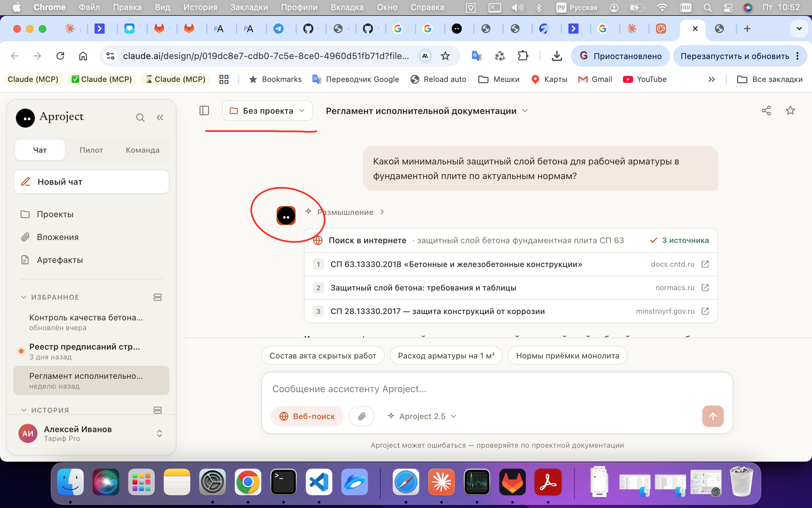The height and width of the screenshot is (508, 812).
Task: Click the assistant avatar next to Размышление
Action: click(286, 215)
